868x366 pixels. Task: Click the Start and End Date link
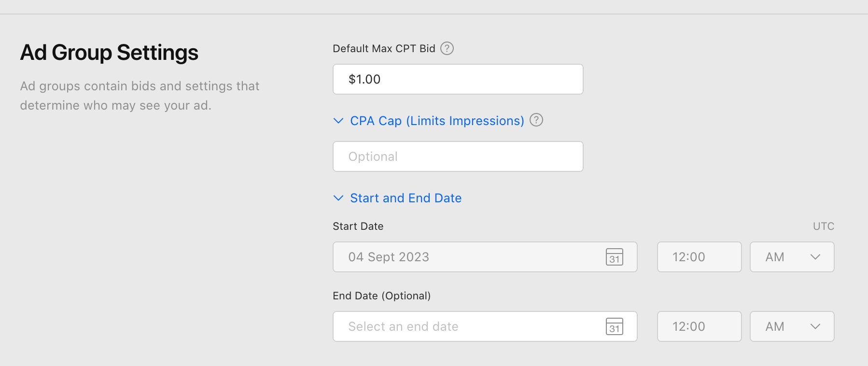coord(406,198)
